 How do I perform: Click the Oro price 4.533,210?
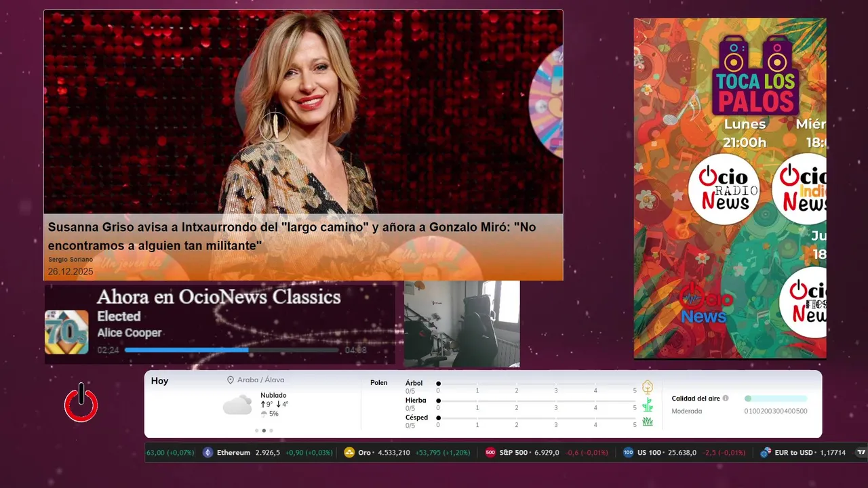tap(393, 453)
